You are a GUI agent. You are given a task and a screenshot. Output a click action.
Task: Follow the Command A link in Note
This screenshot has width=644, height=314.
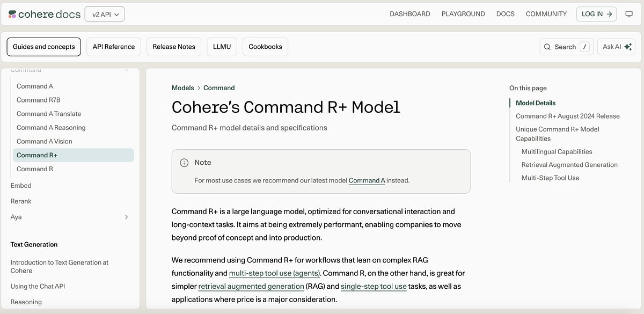click(x=367, y=181)
